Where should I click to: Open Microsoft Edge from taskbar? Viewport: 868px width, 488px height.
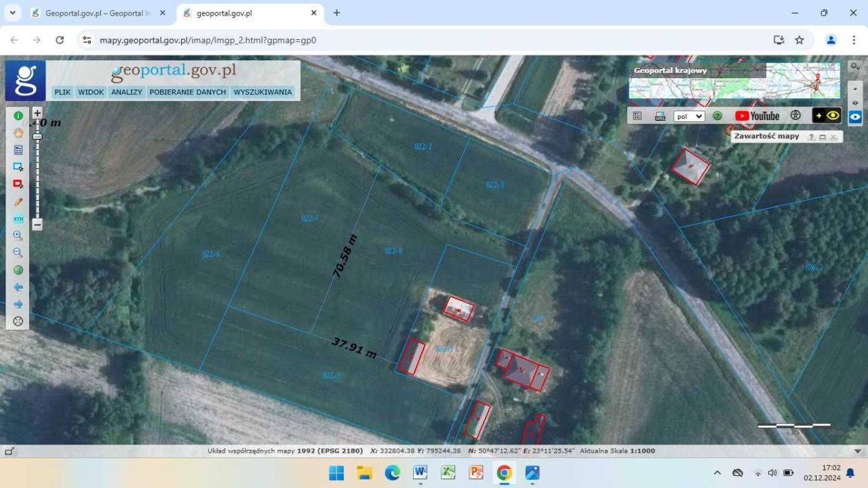point(392,472)
